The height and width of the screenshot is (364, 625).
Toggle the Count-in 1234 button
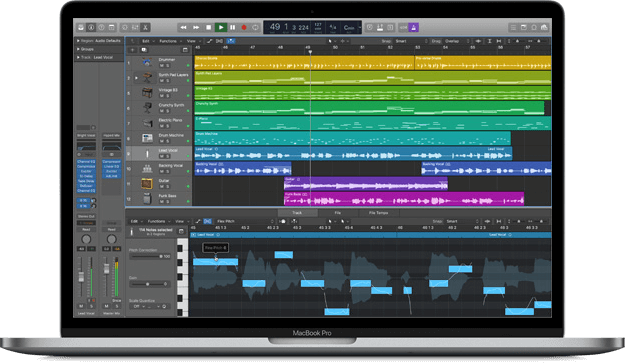(403, 28)
